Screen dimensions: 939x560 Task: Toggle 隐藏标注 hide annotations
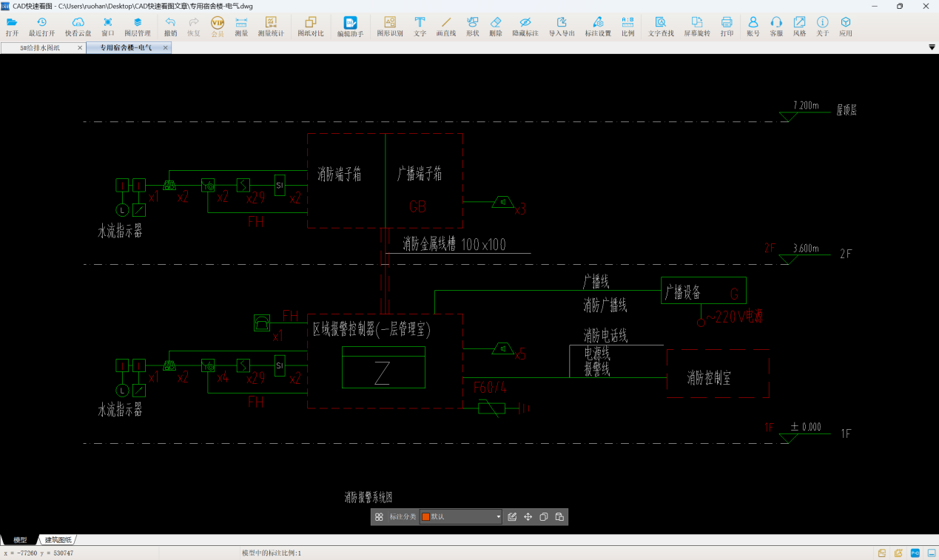525,27
